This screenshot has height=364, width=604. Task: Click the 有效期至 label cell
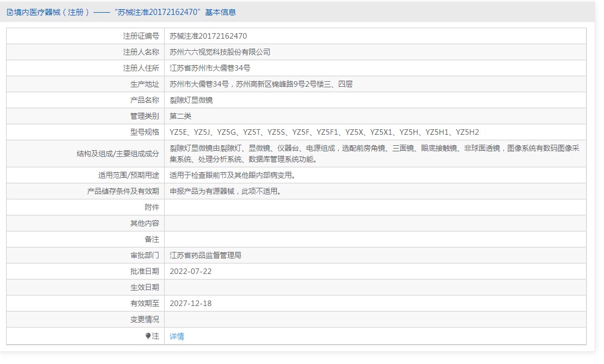[x=86, y=303]
